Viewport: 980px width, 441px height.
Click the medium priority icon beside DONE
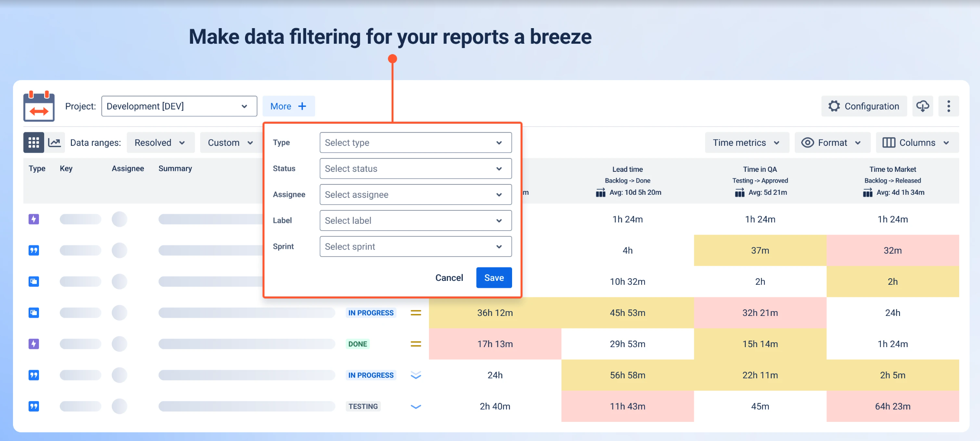pyautogui.click(x=416, y=344)
